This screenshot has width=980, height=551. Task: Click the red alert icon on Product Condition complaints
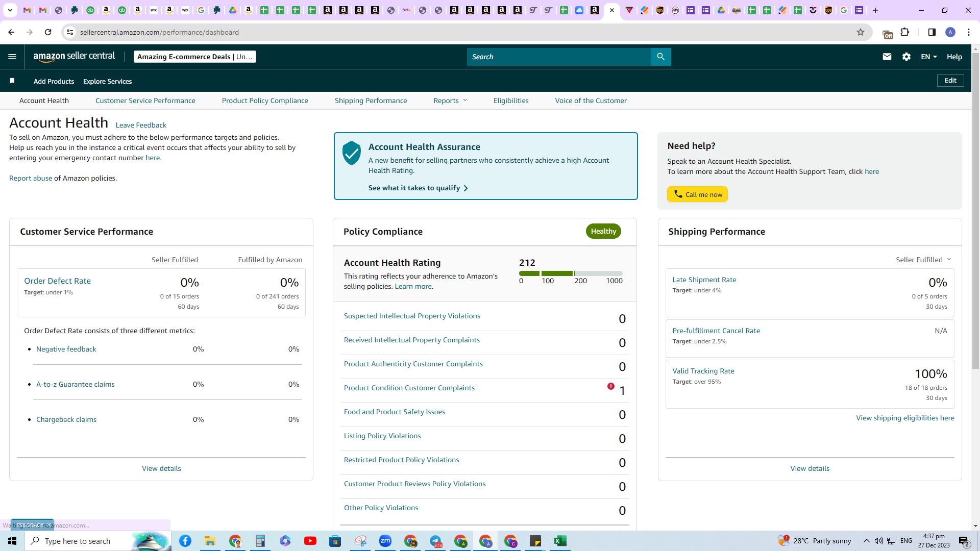pyautogui.click(x=610, y=386)
